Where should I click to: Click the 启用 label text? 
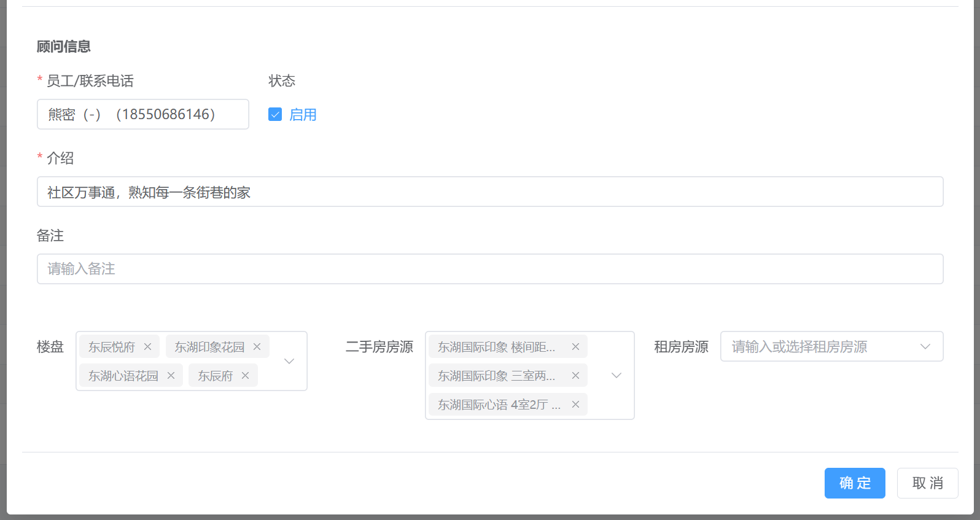[303, 115]
